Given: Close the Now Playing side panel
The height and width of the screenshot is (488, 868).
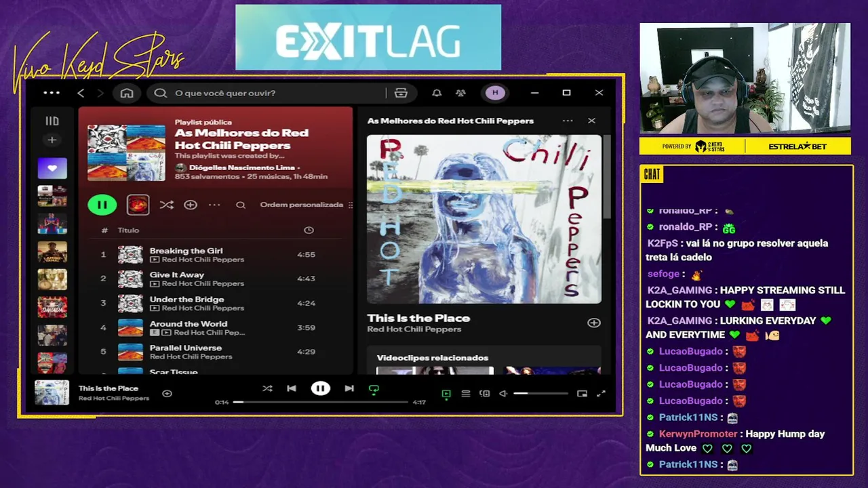Looking at the screenshot, I should (x=591, y=121).
